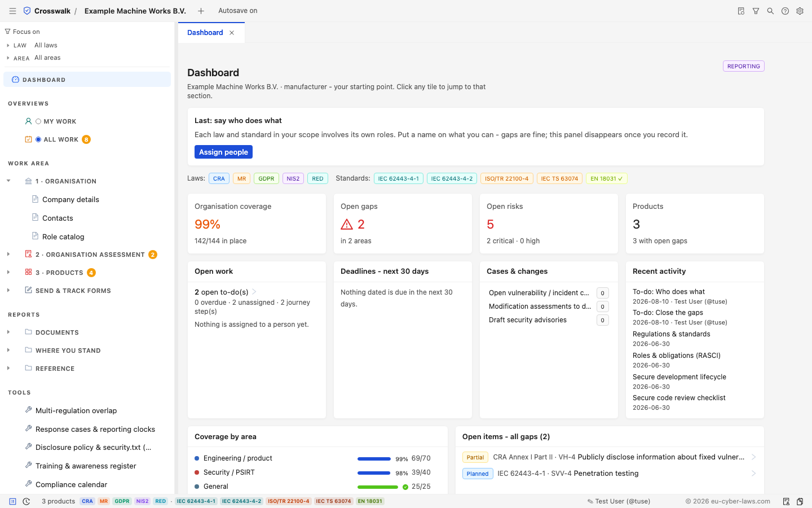Click the Documents folder icon

(28, 332)
